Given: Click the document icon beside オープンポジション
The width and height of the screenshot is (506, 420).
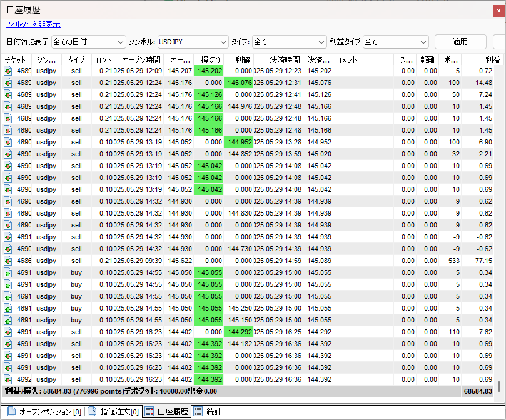Looking at the screenshot, I should 11,411.
